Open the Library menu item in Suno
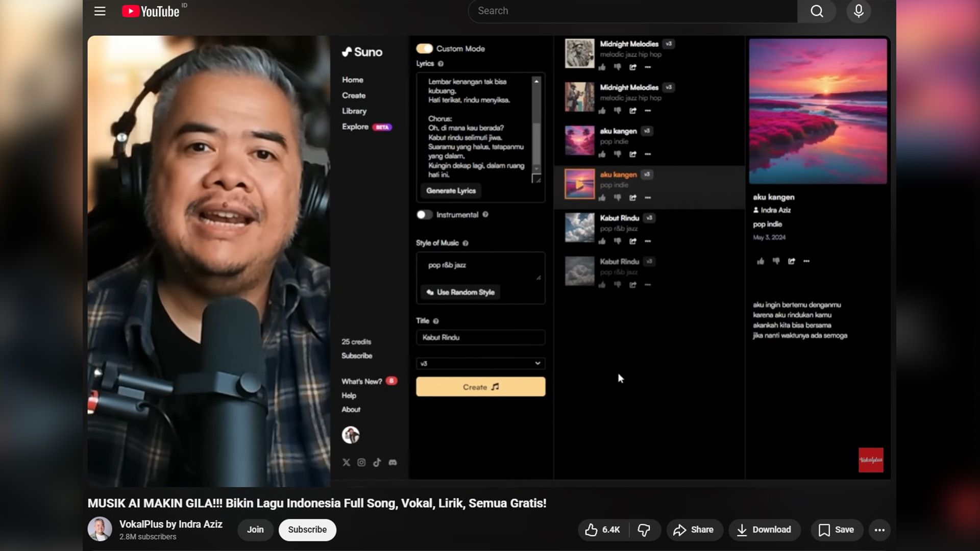The image size is (980, 551). tap(354, 111)
